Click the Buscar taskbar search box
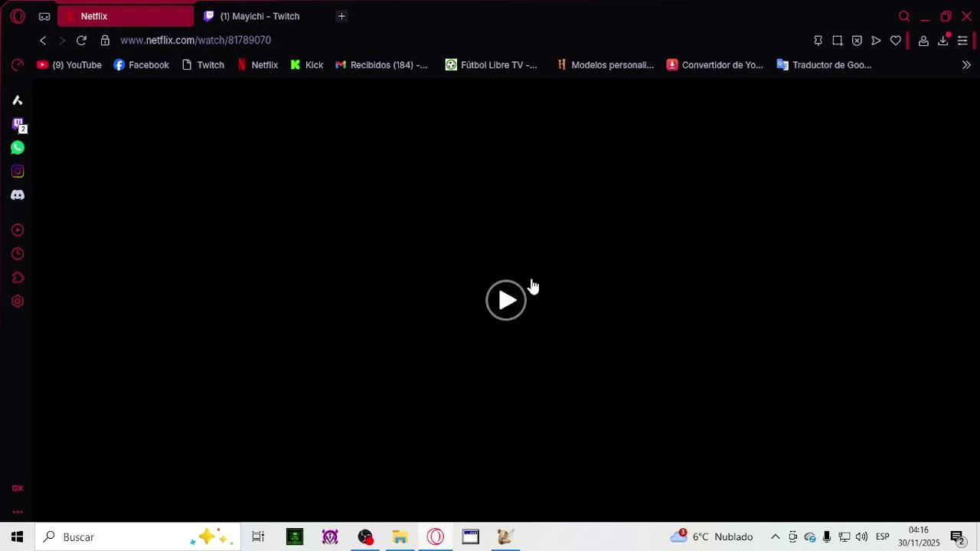 coord(138,537)
